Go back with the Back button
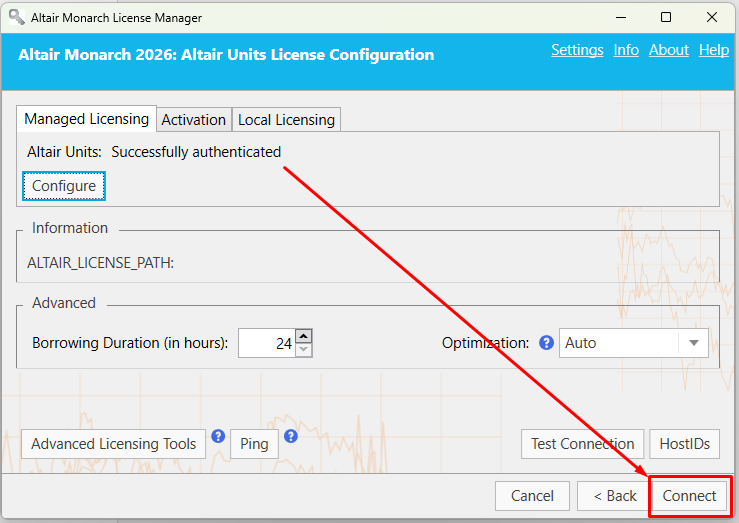Viewport: 739px width, 523px height. [615, 496]
